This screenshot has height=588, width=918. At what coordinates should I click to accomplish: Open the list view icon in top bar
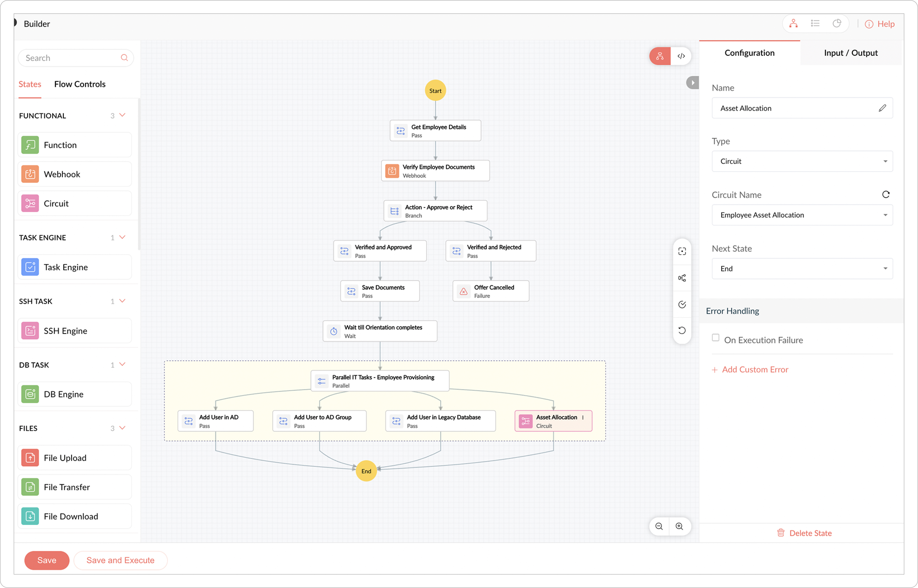[815, 24]
